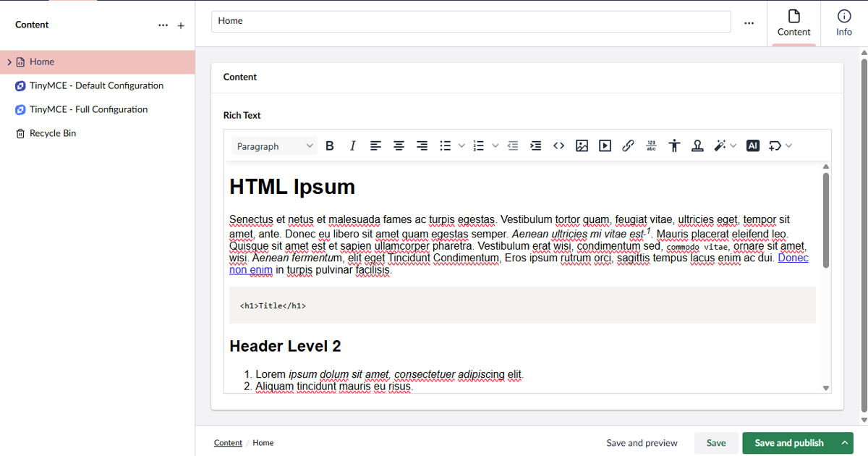Switch to the Info tab

[x=843, y=23]
